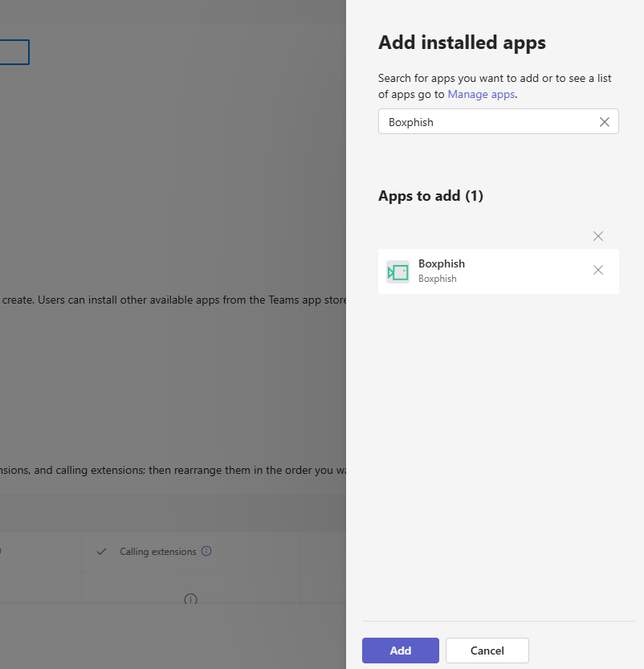
Task: Open the Manage apps link
Action: pyautogui.click(x=481, y=94)
